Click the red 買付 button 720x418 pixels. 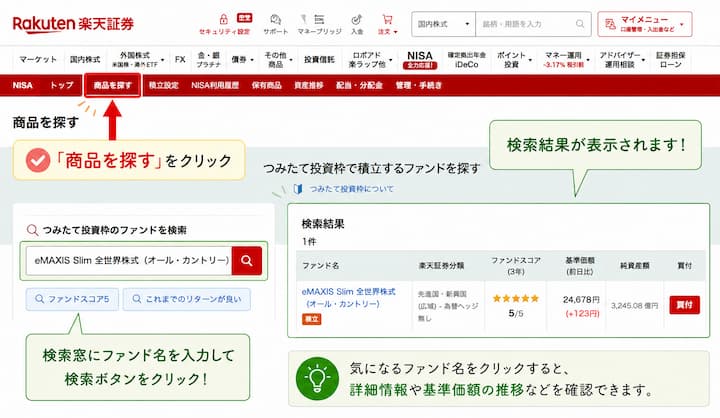(x=684, y=305)
